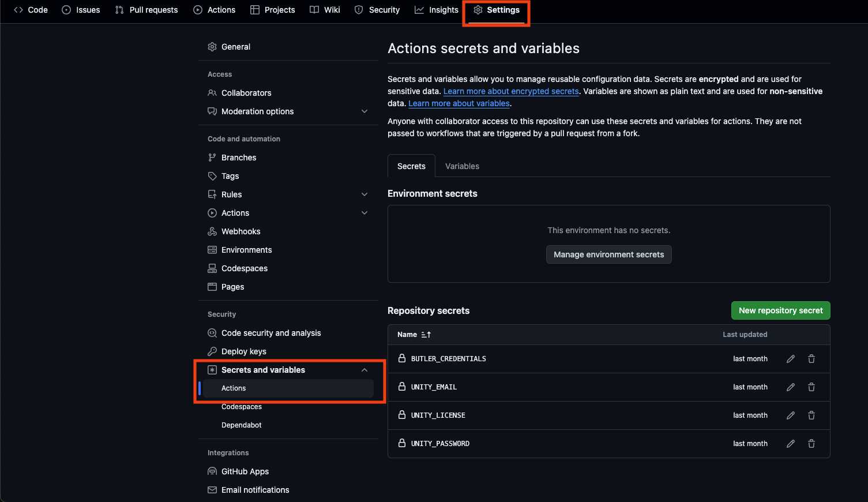Open Dependabot secrets page
Image resolution: width=868 pixels, height=502 pixels.
(242, 425)
